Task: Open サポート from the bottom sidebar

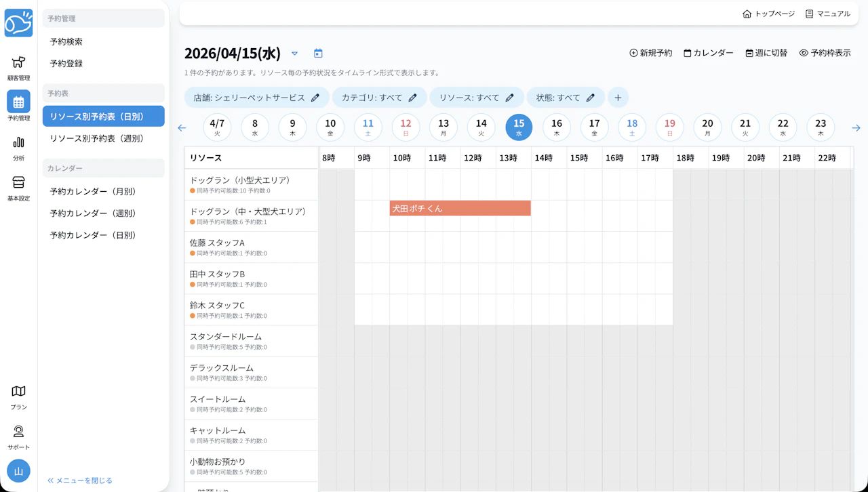Action: 18,437
